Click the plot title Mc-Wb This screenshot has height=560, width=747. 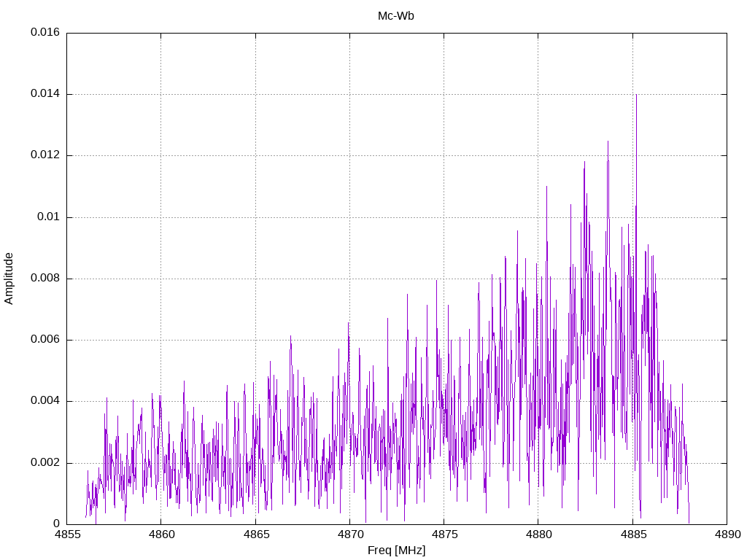[395, 16]
